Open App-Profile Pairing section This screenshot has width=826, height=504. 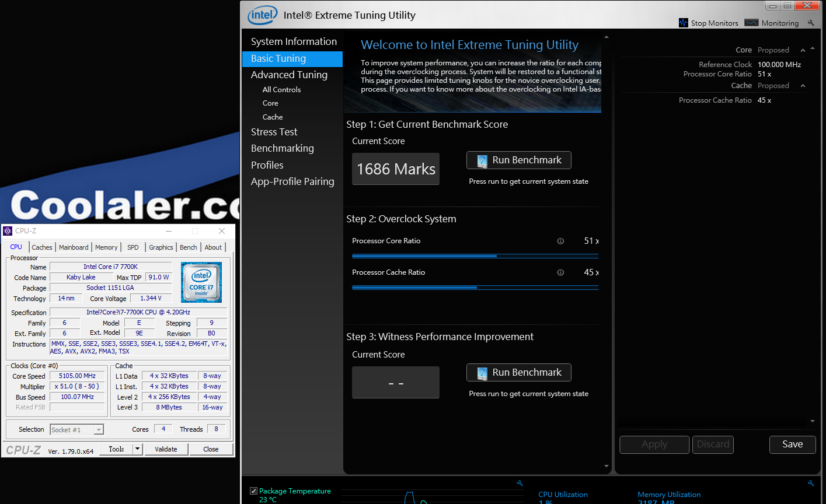pyautogui.click(x=292, y=181)
